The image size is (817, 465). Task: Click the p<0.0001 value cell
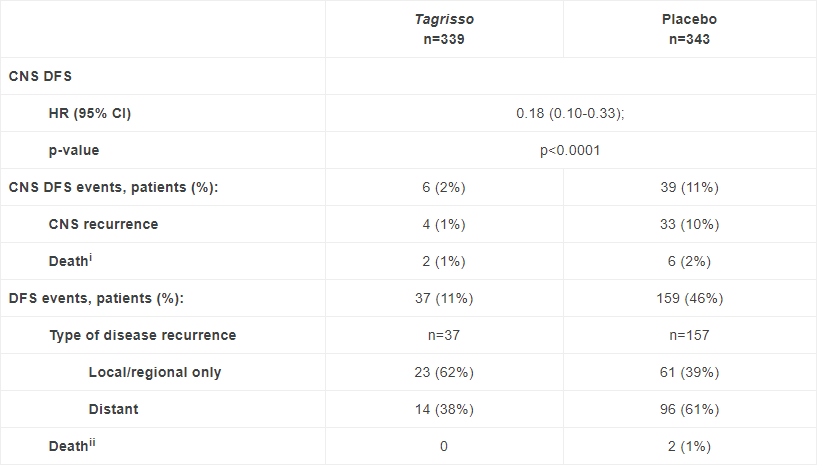point(570,150)
